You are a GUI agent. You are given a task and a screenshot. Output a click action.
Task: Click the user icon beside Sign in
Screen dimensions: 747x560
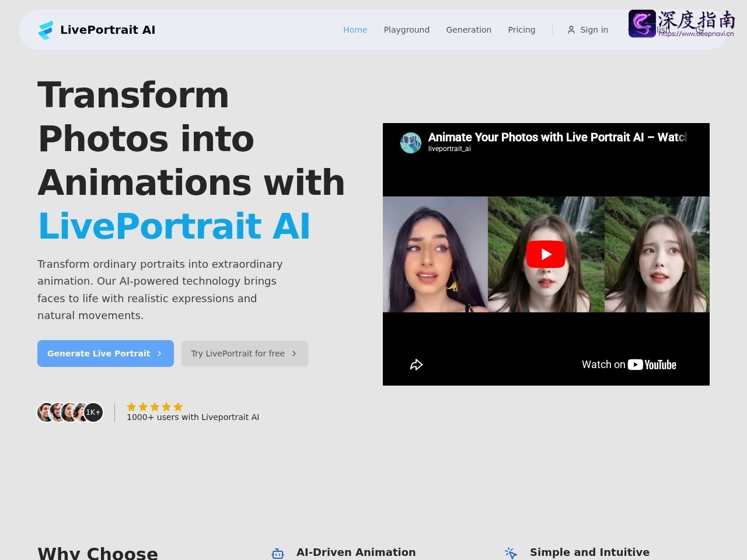tap(571, 30)
